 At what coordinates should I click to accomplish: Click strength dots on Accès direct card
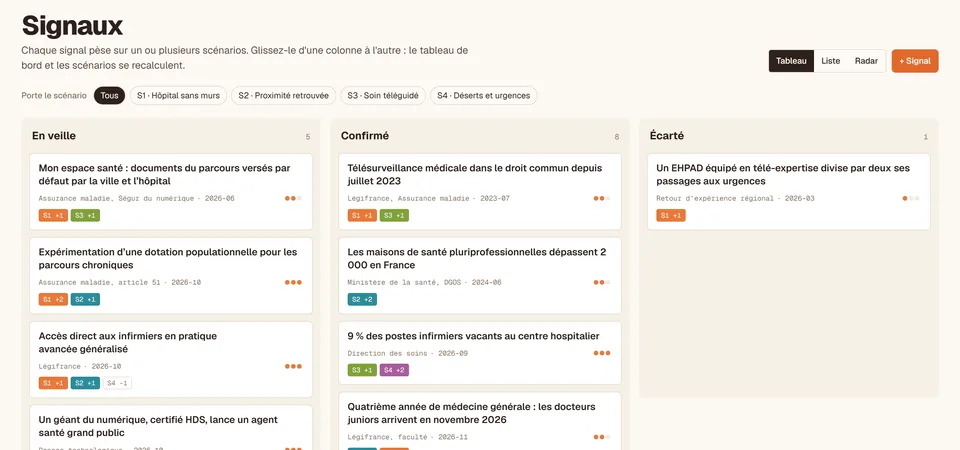pos(293,366)
